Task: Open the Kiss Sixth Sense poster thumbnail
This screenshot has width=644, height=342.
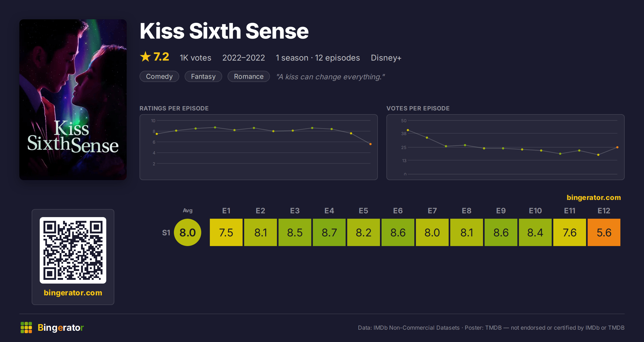Action: [73, 100]
